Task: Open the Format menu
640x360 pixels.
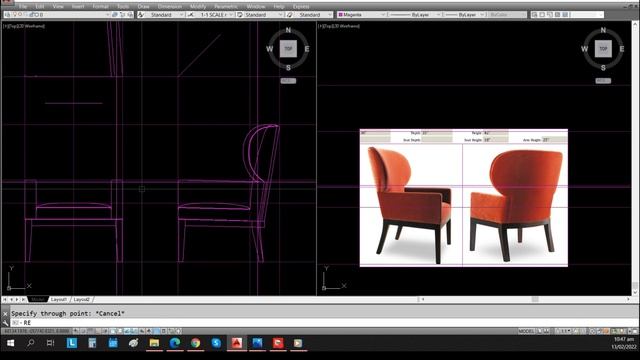Action: tap(100, 7)
